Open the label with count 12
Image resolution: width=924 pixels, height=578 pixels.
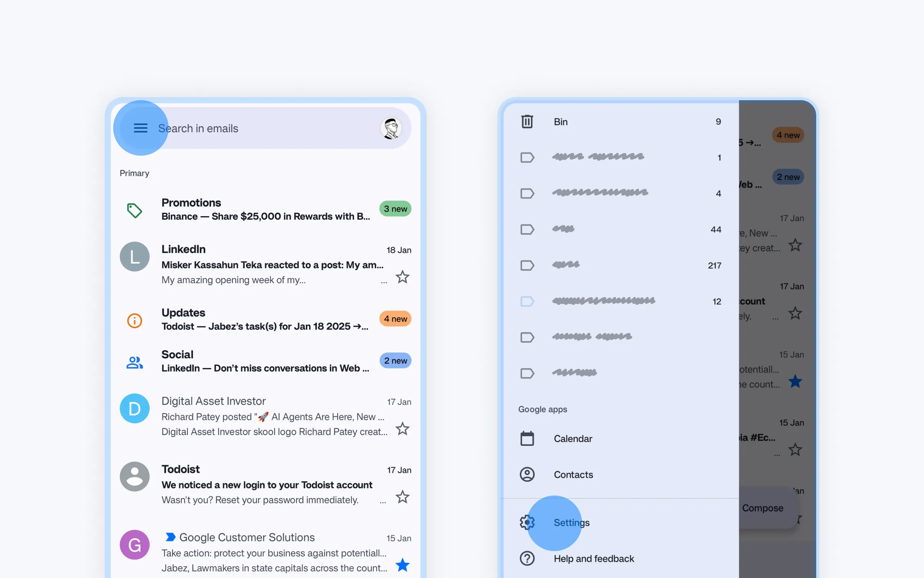620,301
